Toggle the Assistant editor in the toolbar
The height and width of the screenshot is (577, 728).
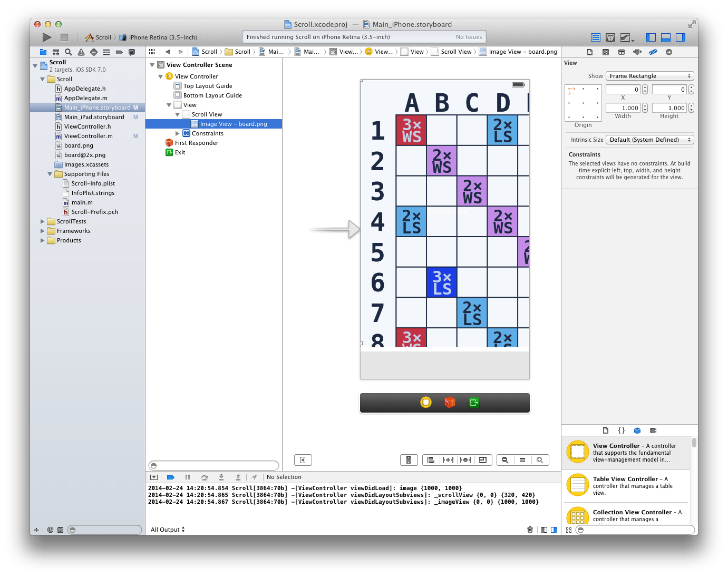tap(610, 37)
